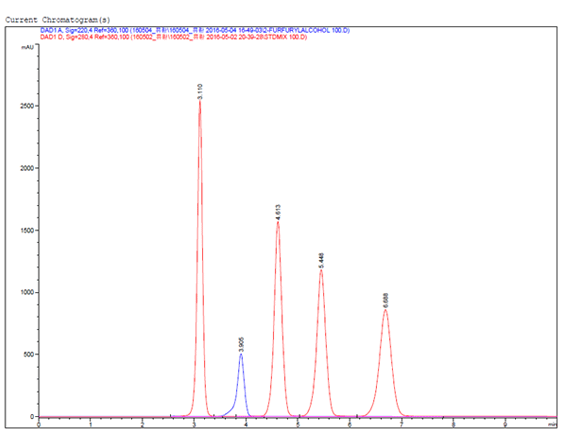Click the 500 y-axis tick label
The width and height of the screenshot is (566, 435).
[x=29, y=354]
